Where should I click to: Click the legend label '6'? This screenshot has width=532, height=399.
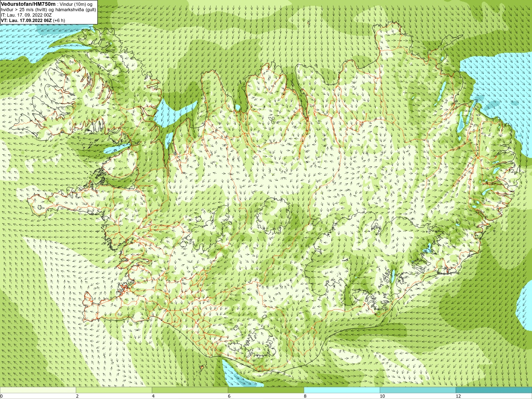click(229, 396)
